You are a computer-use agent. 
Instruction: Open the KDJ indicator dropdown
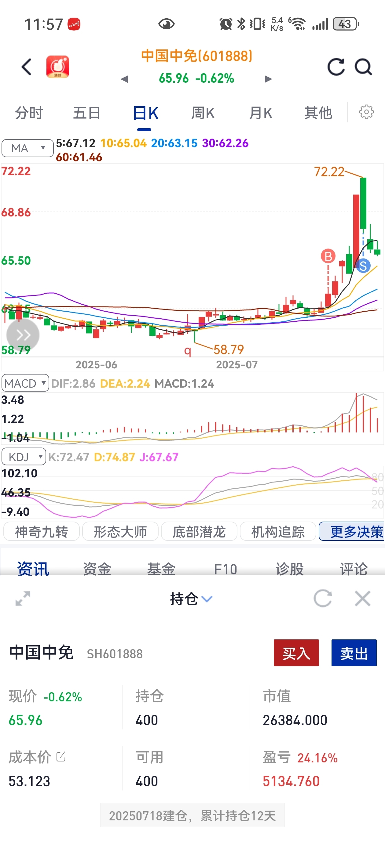(24, 457)
